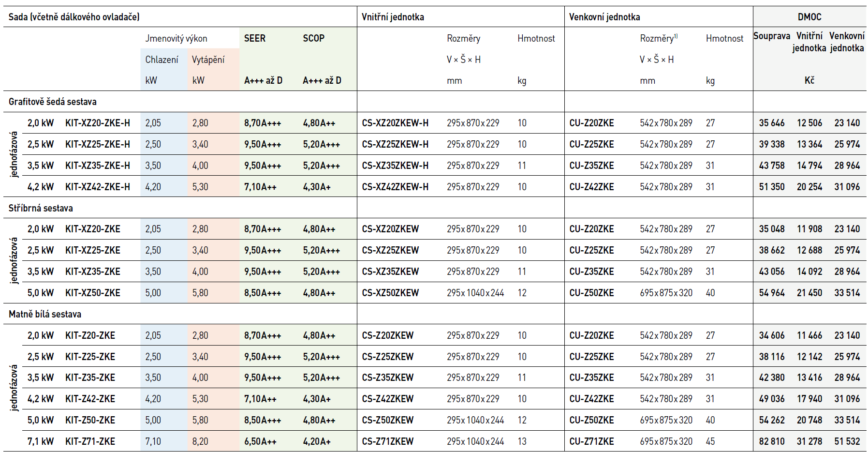Click the KIT-XZ50-ZKE model code

click(93, 293)
